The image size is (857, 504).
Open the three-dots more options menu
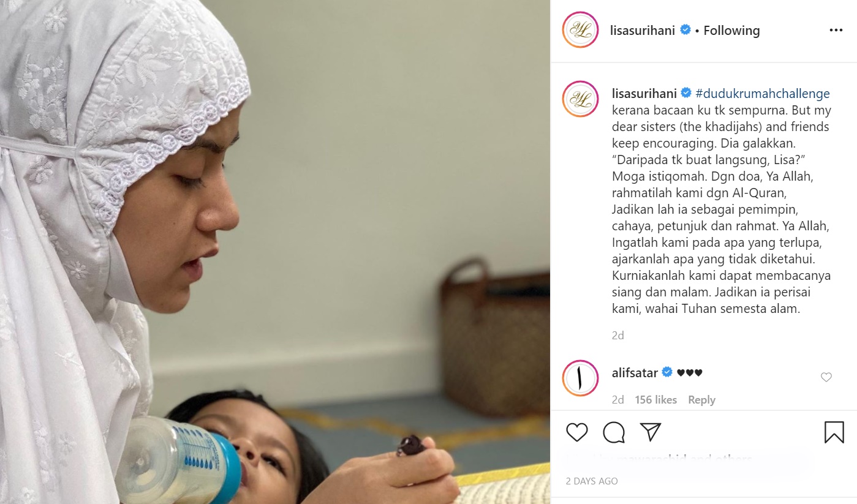(836, 30)
